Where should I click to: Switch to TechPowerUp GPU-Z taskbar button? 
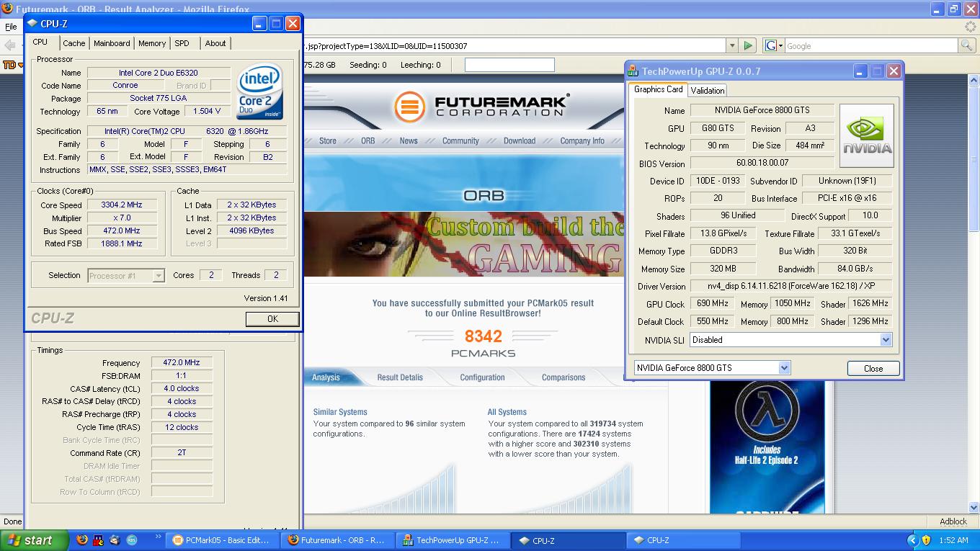coord(453,540)
